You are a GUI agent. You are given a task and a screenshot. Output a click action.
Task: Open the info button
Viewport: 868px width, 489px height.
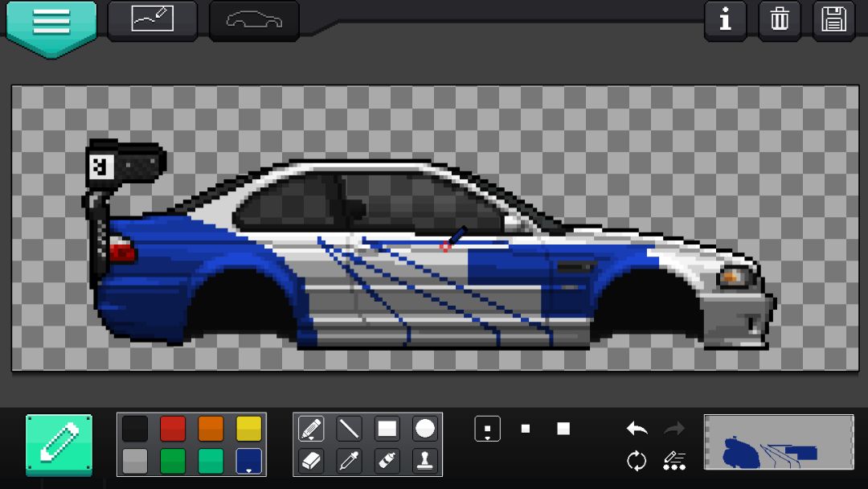click(x=725, y=20)
